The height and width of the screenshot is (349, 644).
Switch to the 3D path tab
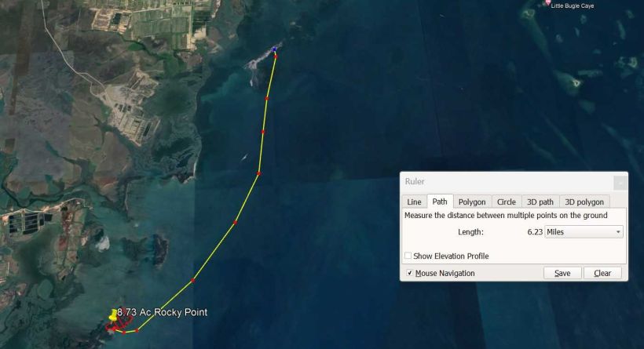(540, 202)
